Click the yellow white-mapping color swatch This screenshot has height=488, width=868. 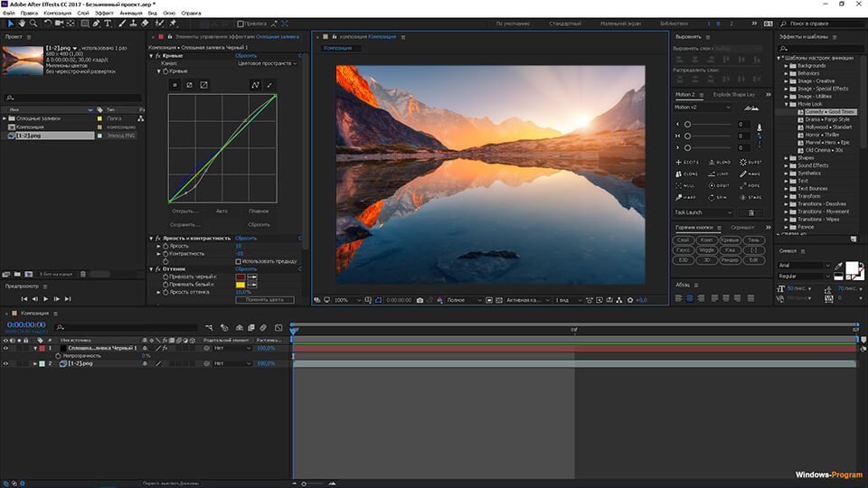tap(241, 285)
